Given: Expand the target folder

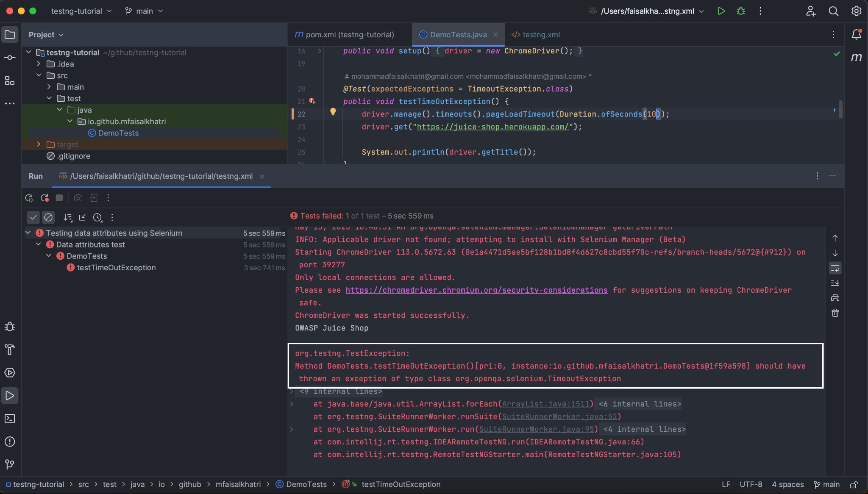Looking at the screenshot, I should tap(39, 144).
